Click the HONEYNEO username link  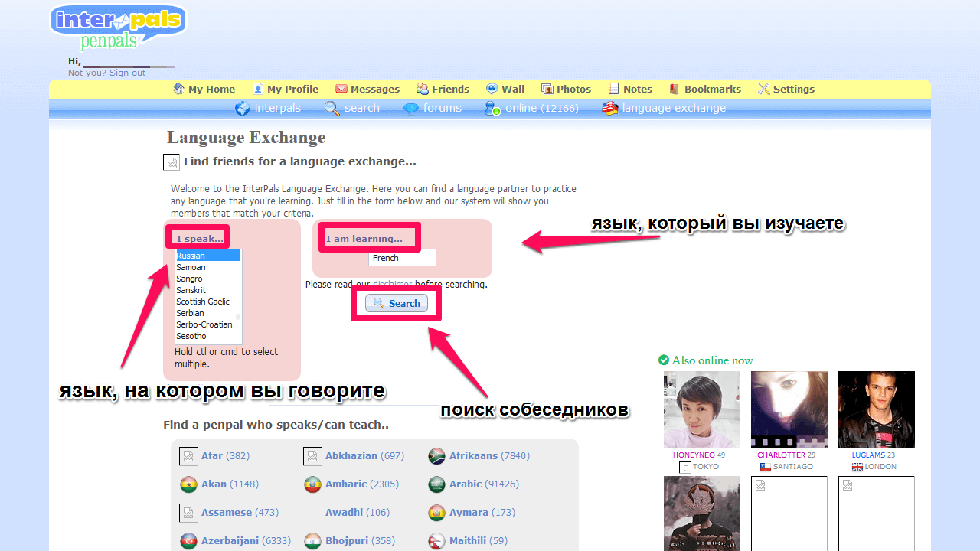tap(694, 455)
